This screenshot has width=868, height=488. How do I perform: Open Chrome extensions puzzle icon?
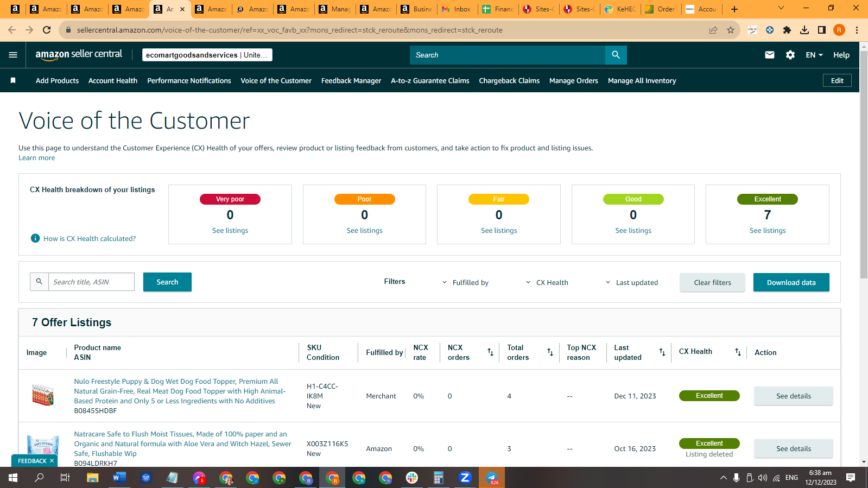pyautogui.click(x=787, y=30)
